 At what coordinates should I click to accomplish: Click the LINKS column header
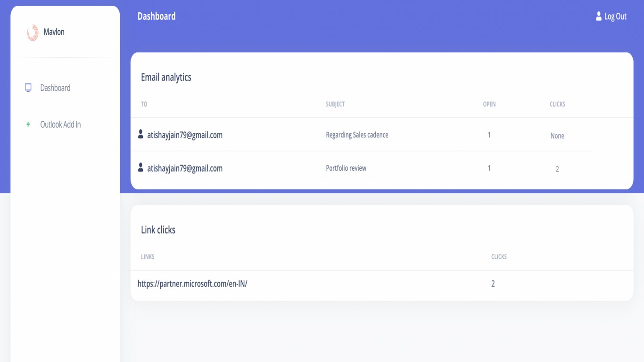[148, 257]
